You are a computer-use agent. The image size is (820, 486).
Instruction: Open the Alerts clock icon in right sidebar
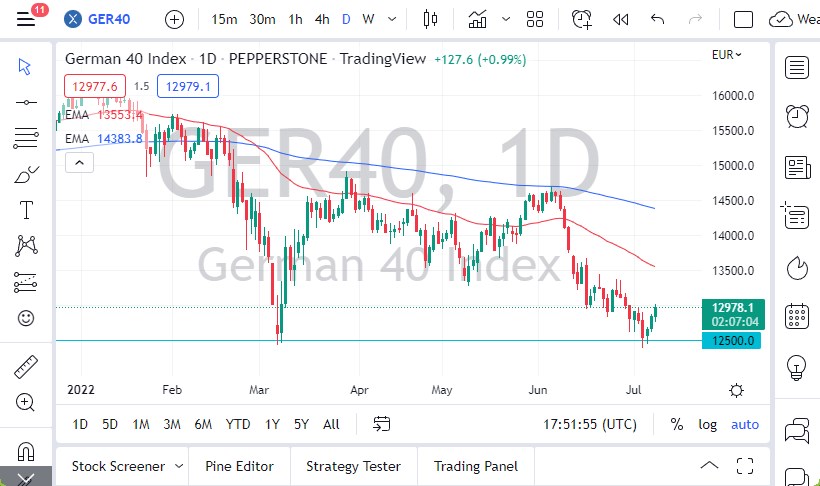click(x=797, y=115)
